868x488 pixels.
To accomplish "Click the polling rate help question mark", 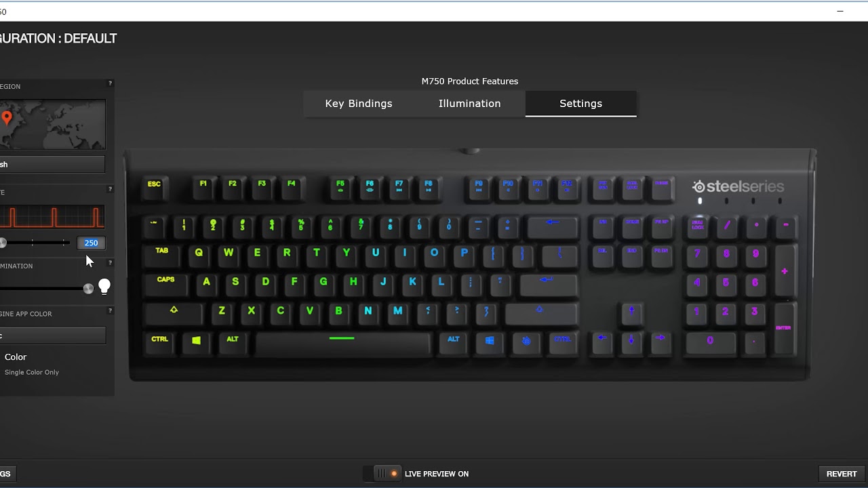I will 111,189.
